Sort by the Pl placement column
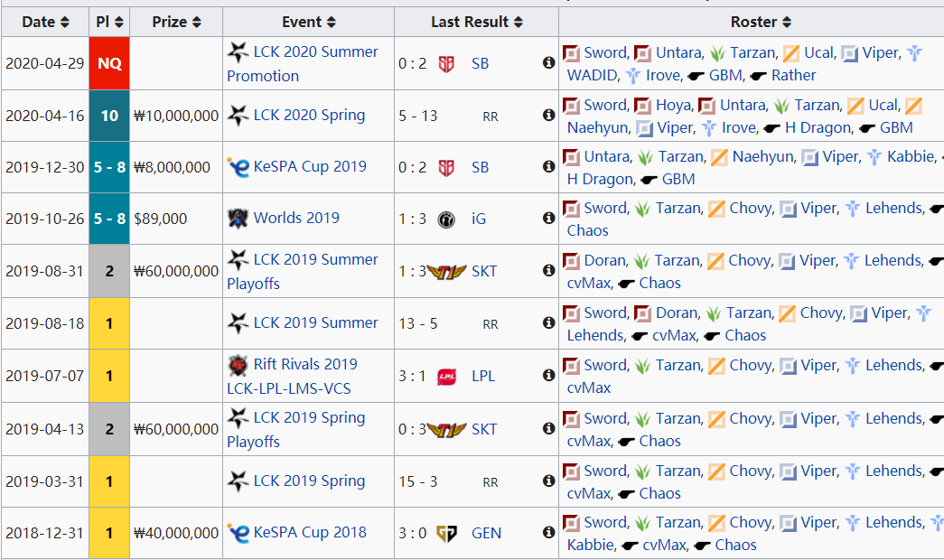The height and width of the screenshot is (560, 944). [110, 22]
